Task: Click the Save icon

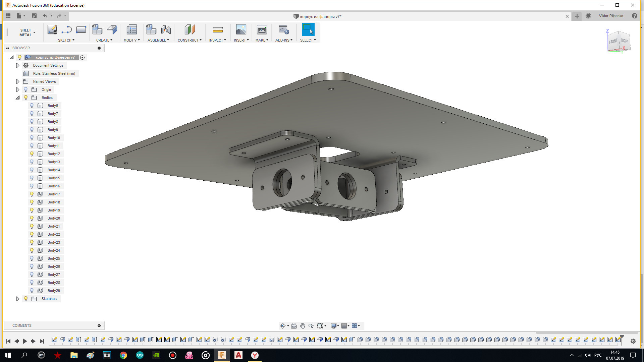Action: coord(34,16)
